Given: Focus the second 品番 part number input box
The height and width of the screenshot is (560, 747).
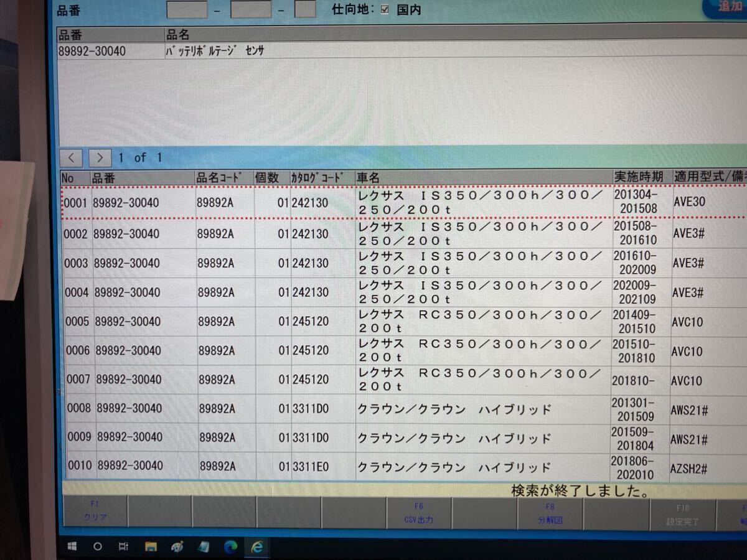Looking at the screenshot, I should tap(251, 8).
